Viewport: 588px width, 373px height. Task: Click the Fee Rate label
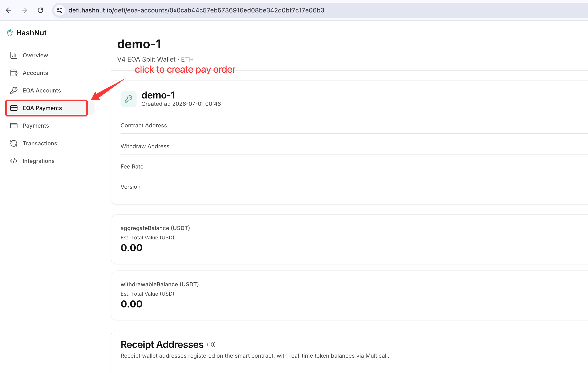coord(132,166)
